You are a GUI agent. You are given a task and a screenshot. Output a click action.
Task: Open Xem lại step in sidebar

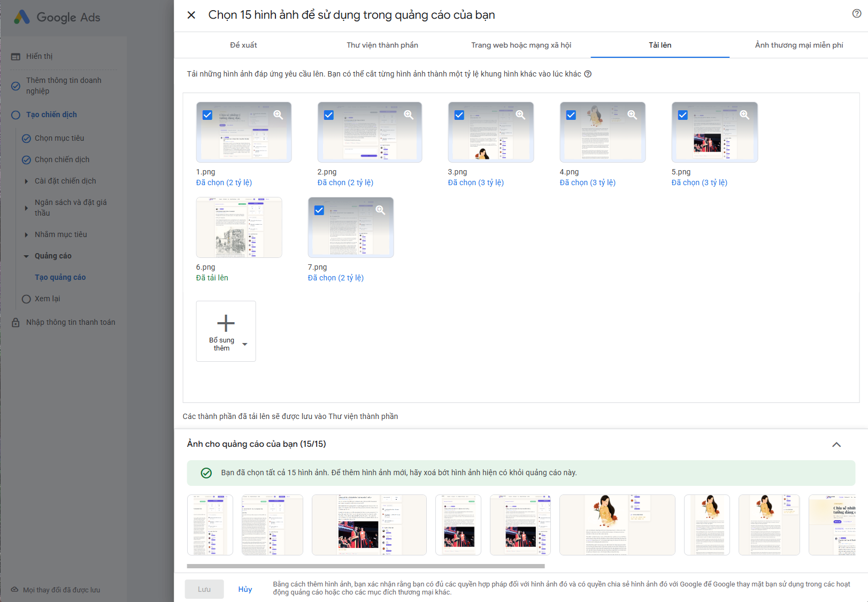pos(48,299)
